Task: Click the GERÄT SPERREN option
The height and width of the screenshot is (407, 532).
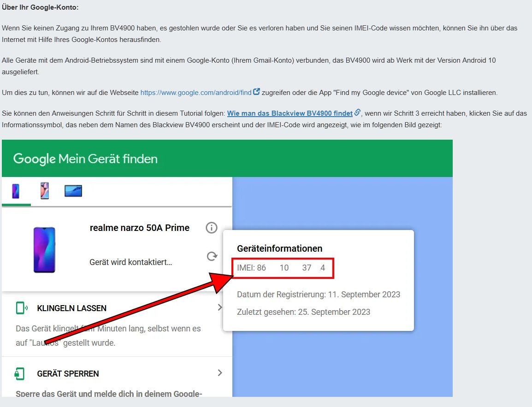Action: (68, 374)
